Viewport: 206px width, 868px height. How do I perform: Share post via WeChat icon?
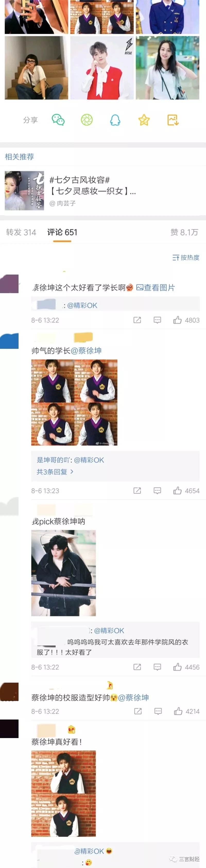[58, 120]
